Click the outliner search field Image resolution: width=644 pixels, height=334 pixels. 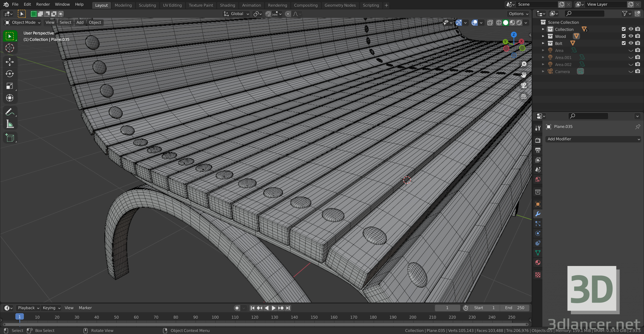coord(585,13)
